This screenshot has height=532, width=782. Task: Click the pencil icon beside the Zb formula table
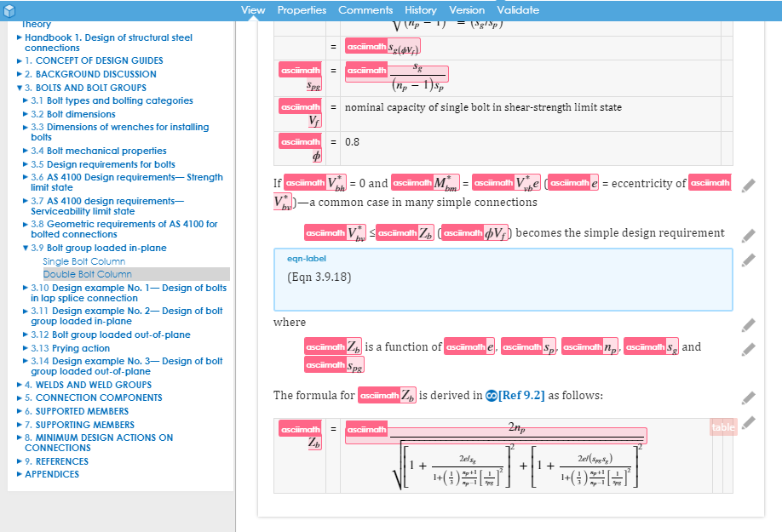click(x=748, y=422)
